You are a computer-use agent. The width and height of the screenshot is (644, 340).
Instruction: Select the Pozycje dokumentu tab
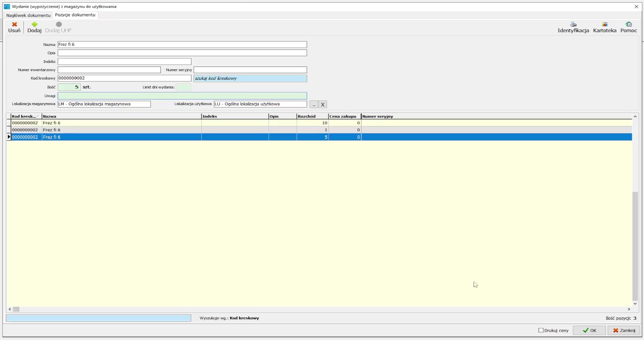(75, 15)
